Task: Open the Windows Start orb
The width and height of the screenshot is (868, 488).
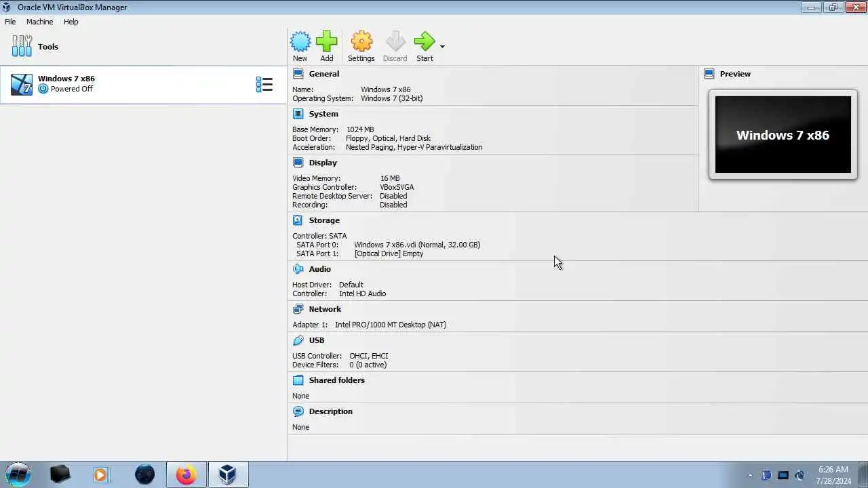Action: tap(18, 474)
